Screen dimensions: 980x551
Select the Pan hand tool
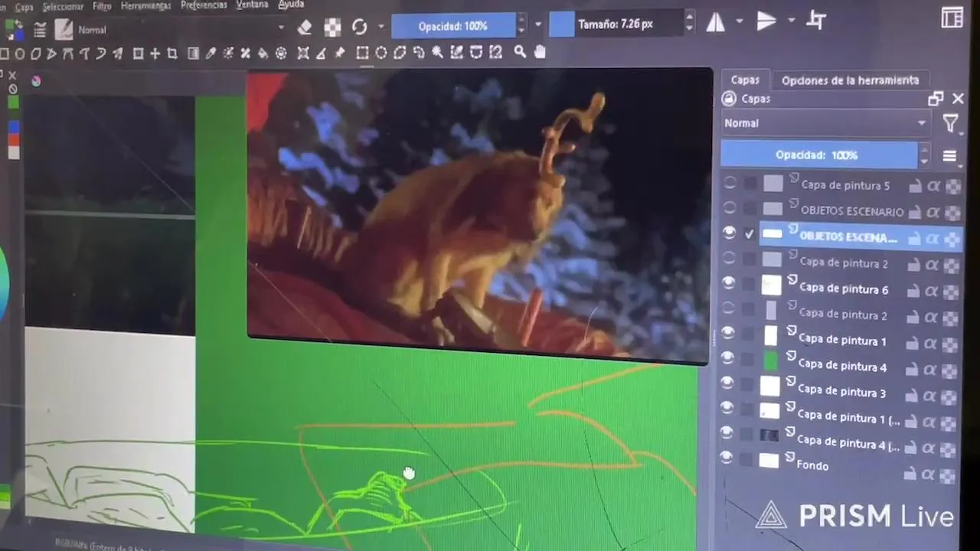[x=540, y=52]
